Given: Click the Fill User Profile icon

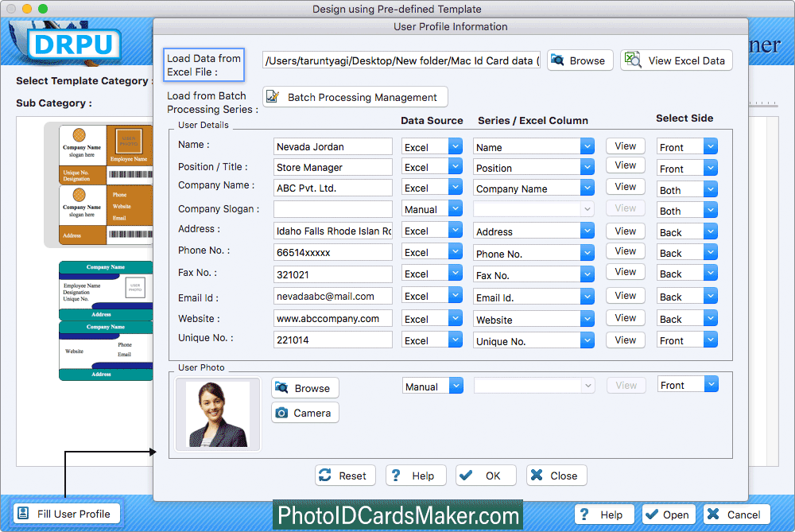Looking at the screenshot, I should click(x=24, y=514).
